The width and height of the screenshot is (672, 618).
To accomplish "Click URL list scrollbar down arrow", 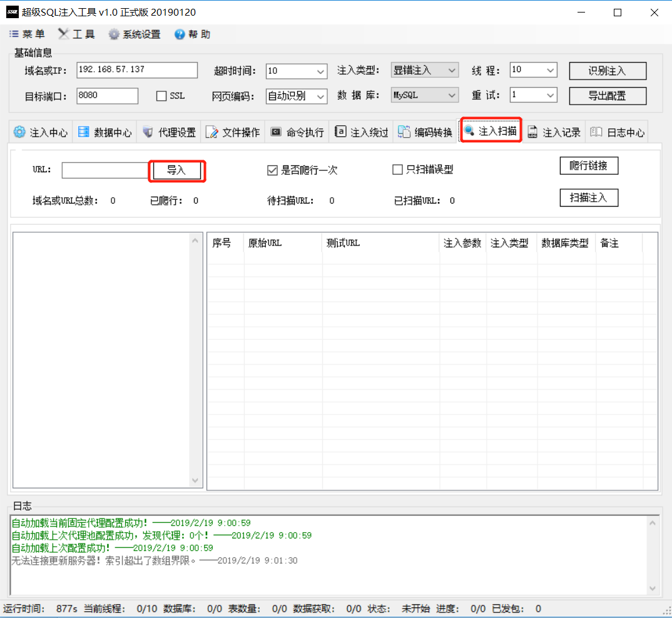I will (x=195, y=480).
